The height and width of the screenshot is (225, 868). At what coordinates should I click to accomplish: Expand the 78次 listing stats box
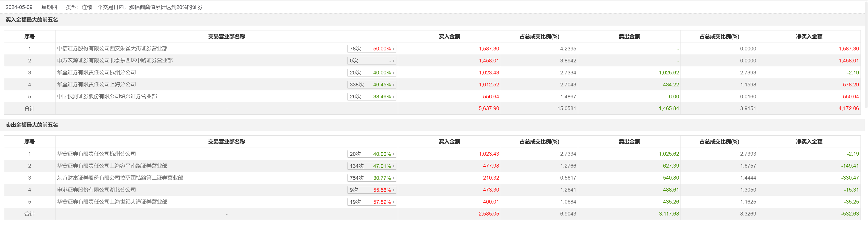click(x=371, y=49)
